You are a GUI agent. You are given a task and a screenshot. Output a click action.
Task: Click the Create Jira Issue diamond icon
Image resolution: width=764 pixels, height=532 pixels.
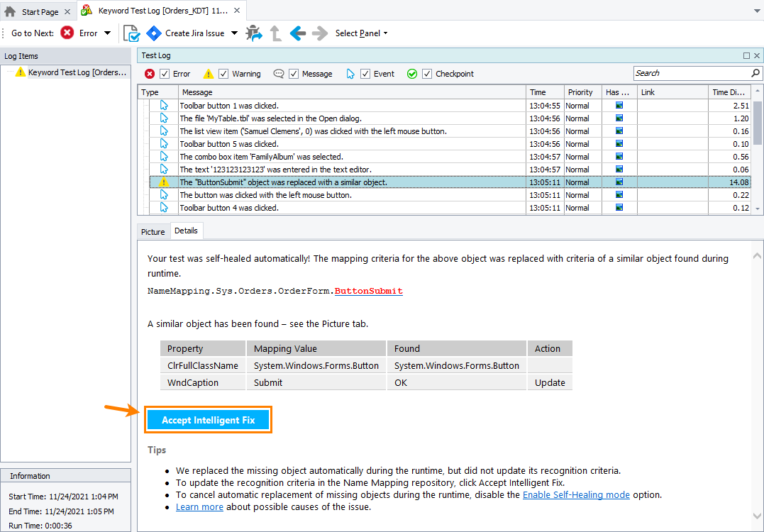[154, 33]
